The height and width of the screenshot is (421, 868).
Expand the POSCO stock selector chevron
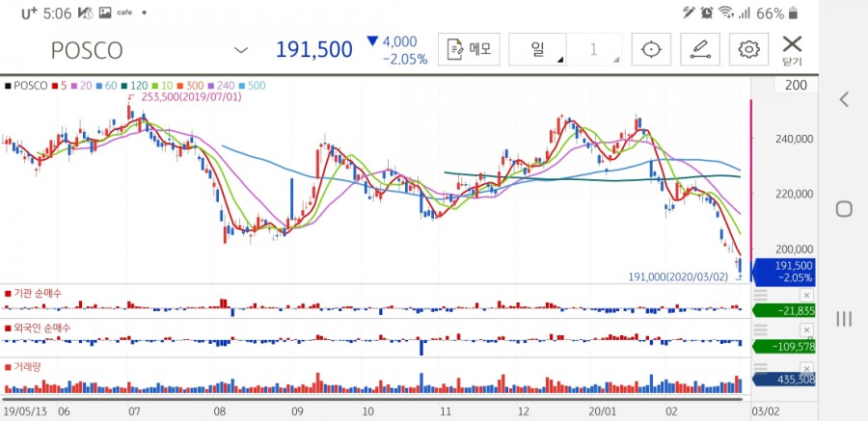241,50
